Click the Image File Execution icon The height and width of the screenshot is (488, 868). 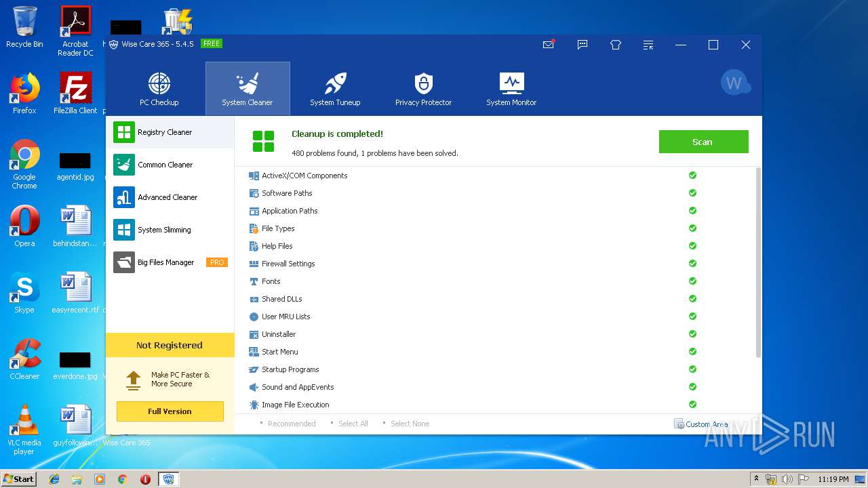pyautogui.click(x=254, y=405)
